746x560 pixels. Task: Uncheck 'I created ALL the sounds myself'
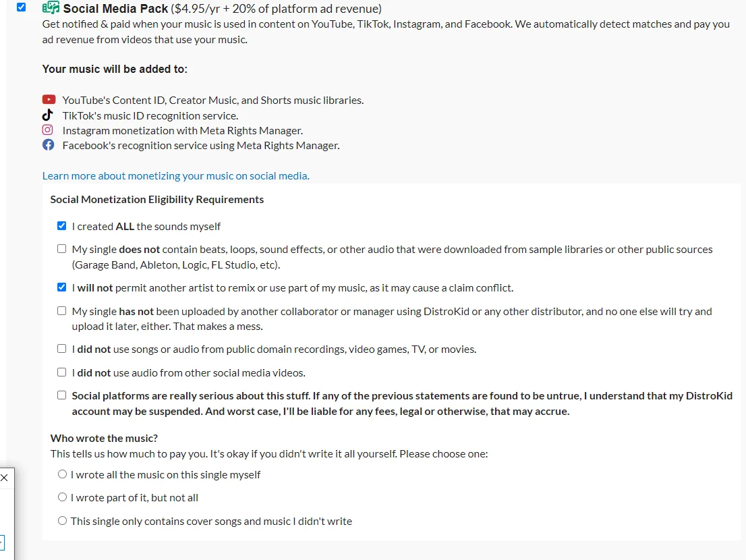tap(61, 225)
